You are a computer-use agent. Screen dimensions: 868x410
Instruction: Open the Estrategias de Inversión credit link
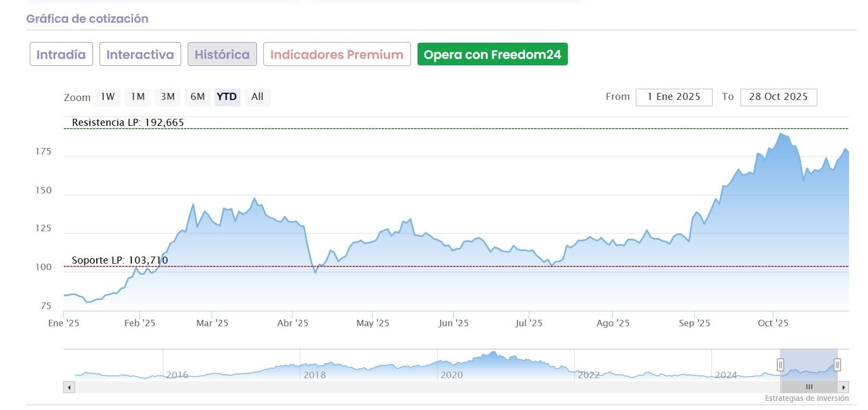coord(806,399)
